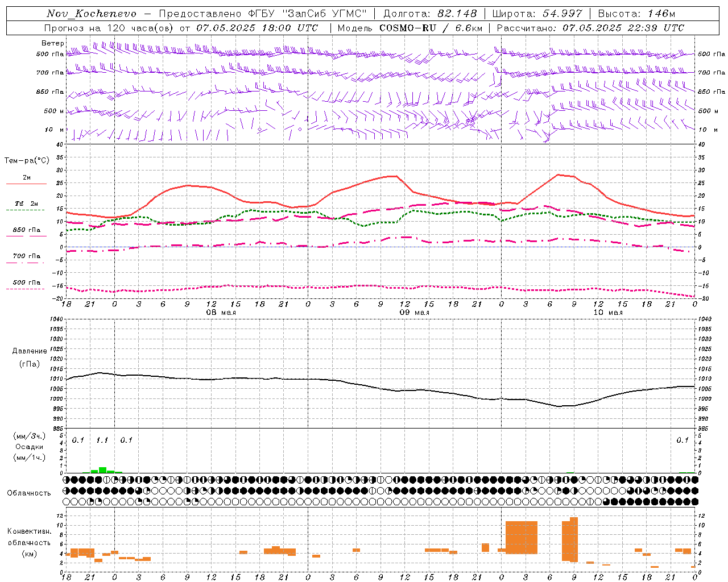Screen dimensions: 728x582
Task: Click the model name COSMO-RU / 6.6км
Action: [x=431, y=28]
